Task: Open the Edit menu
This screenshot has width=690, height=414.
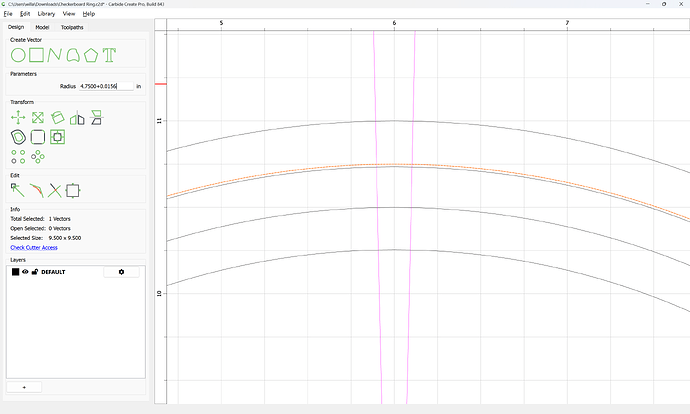Action: [x=25, y=14]
